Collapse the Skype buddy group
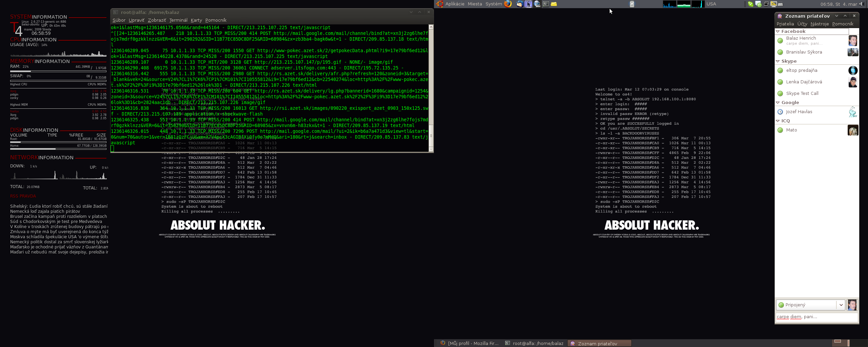Image resolution: width=868 pixels, height=347 pixels. 778,61
